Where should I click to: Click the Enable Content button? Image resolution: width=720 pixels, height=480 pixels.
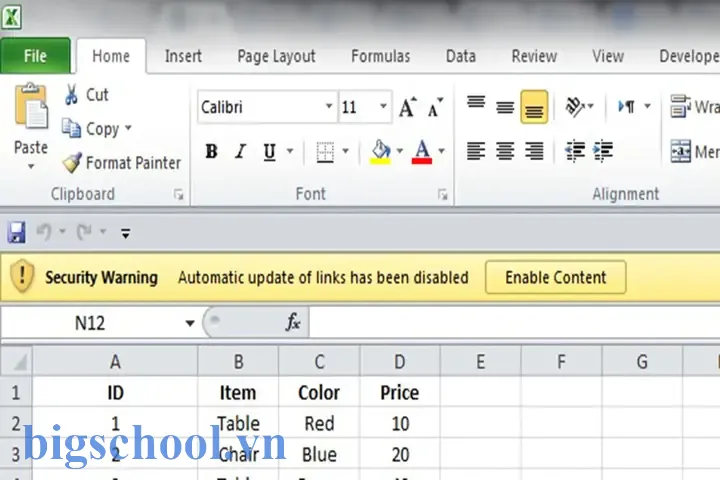tap(556, 277)
